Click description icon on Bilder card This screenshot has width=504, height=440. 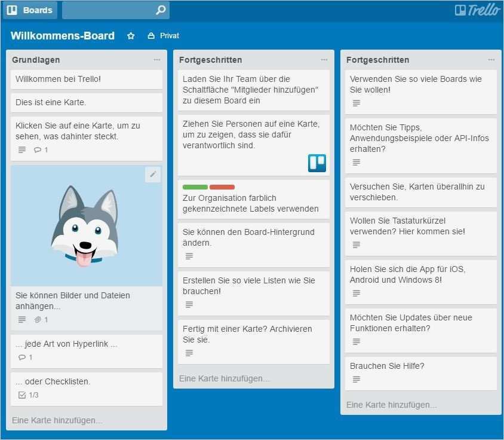[22, 320]
